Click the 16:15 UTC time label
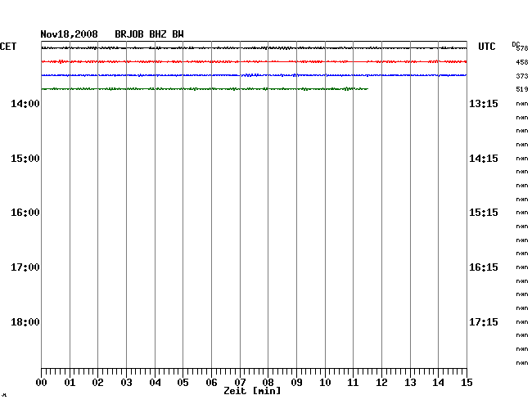Screen dimensions: 532x404 (x=484, y=267)
